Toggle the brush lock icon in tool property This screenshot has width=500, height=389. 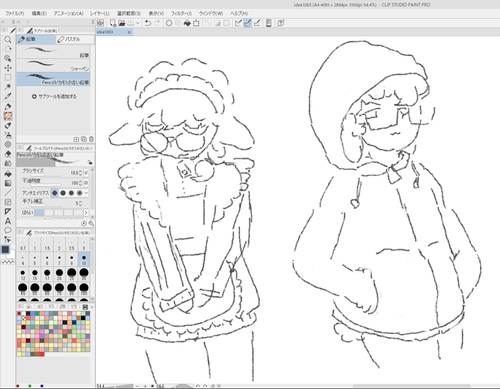point(90,162)
